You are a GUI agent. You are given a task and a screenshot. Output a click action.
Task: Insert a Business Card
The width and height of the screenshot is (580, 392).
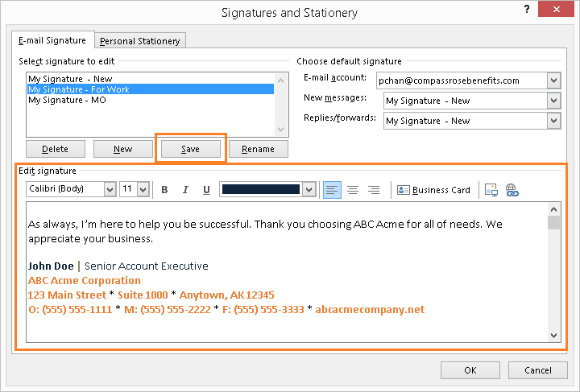(x=433, y=190)
